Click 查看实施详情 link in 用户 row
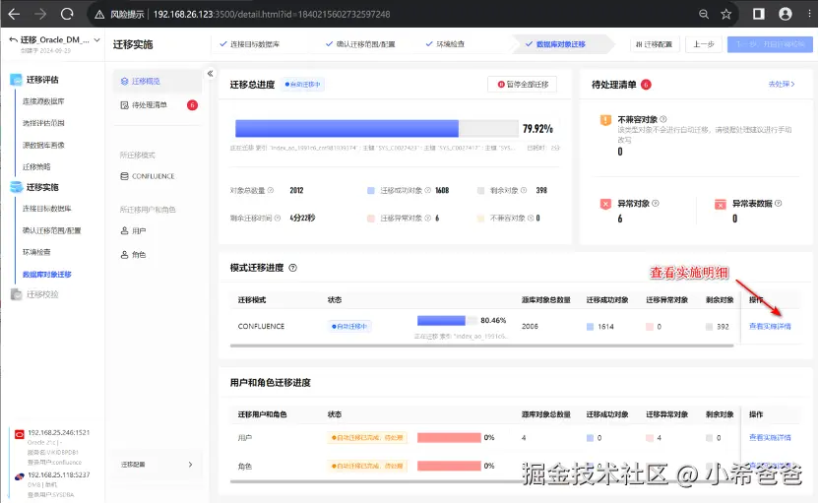819x504 pixels. [x=770, y=438]
